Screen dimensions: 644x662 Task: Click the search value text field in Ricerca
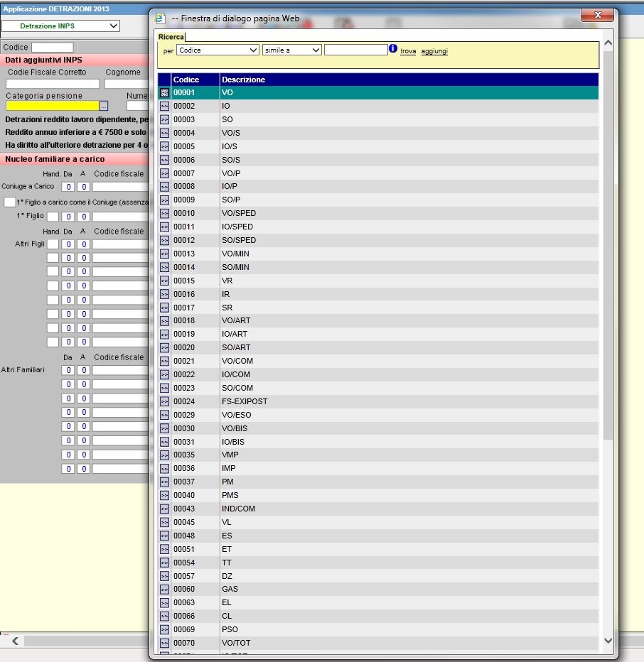[355, 50]
